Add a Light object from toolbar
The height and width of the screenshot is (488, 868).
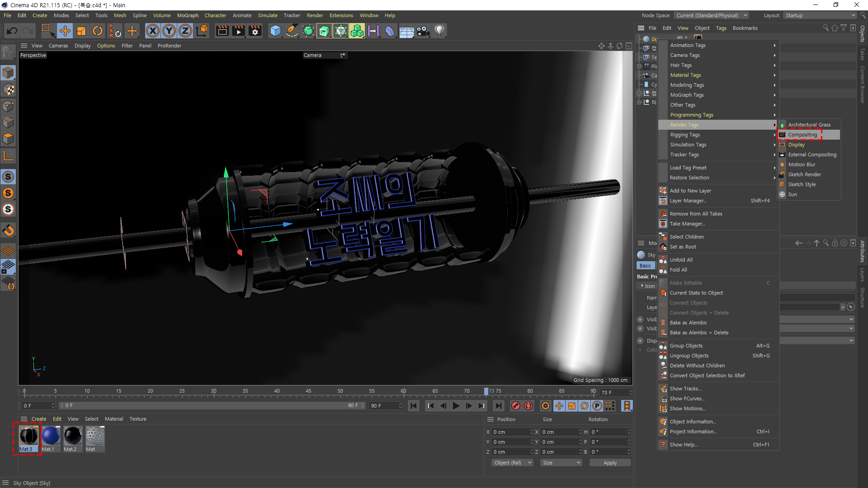point(439,31)
